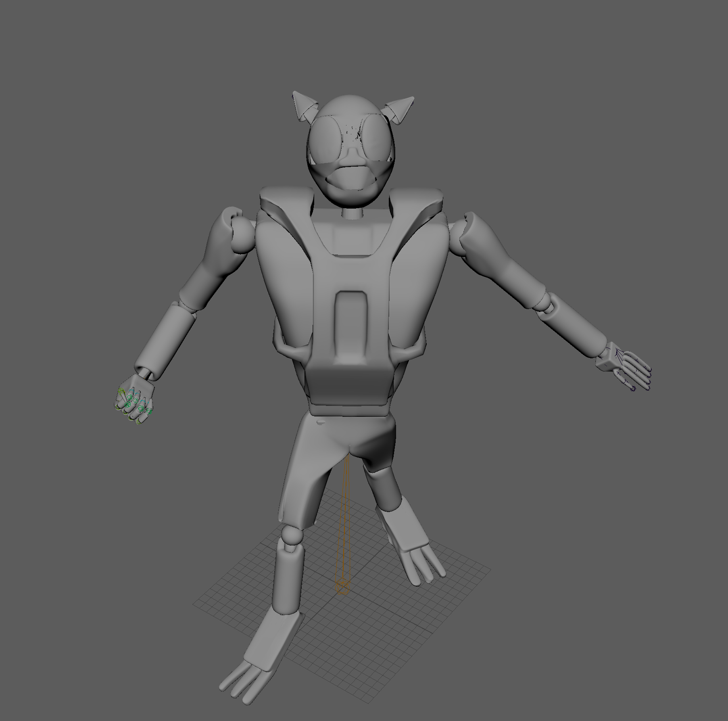The height and width of the screenshot is (721, 728).
Task: Select the forearm cylinder above the clenched fist
Action: click(165, 342)
